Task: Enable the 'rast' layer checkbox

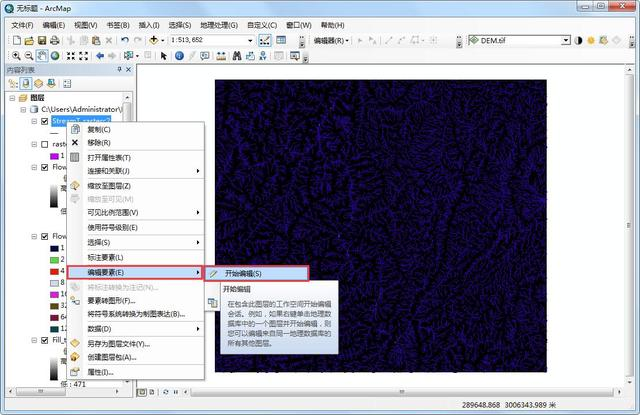Action: [x=45, y=144]
